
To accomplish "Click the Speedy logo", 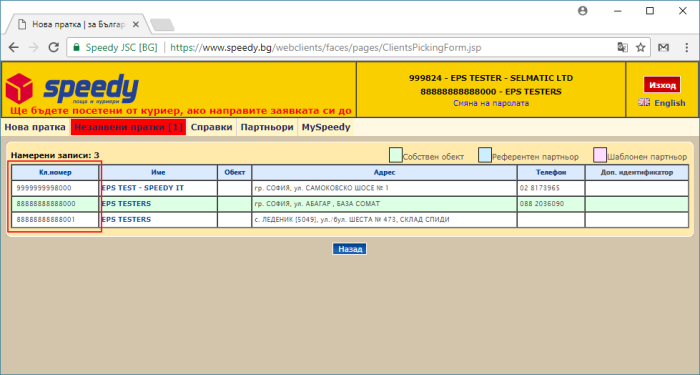I will pyautogui.click(x=72, y=89).
